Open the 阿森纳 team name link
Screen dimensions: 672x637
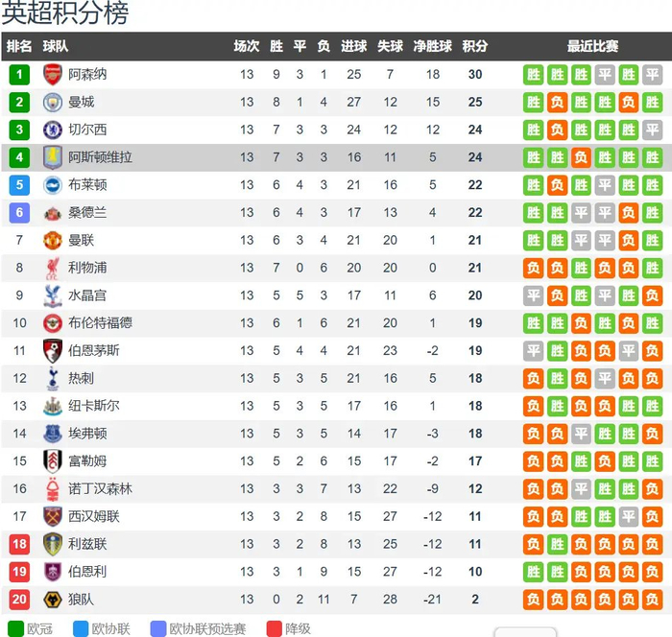87,75
